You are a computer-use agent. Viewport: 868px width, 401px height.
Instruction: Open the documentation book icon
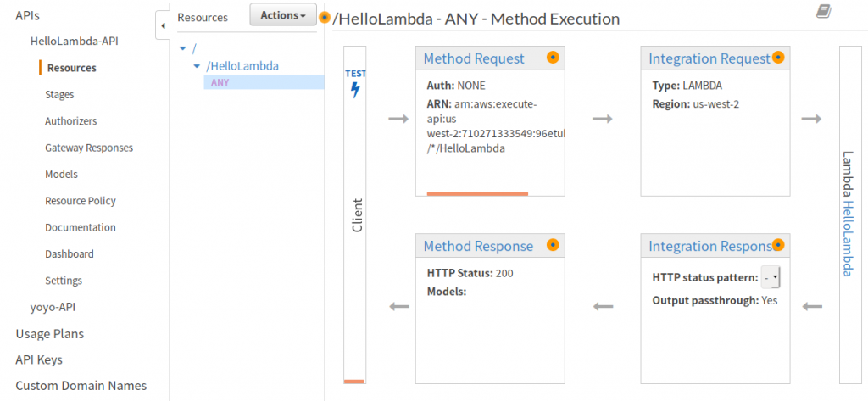click(822, 11)
